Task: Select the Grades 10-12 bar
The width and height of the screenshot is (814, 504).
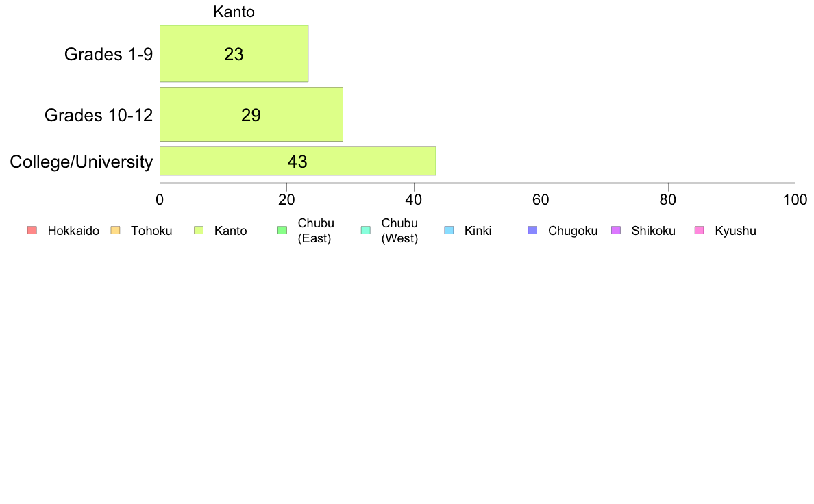Action: click(251, 114)
